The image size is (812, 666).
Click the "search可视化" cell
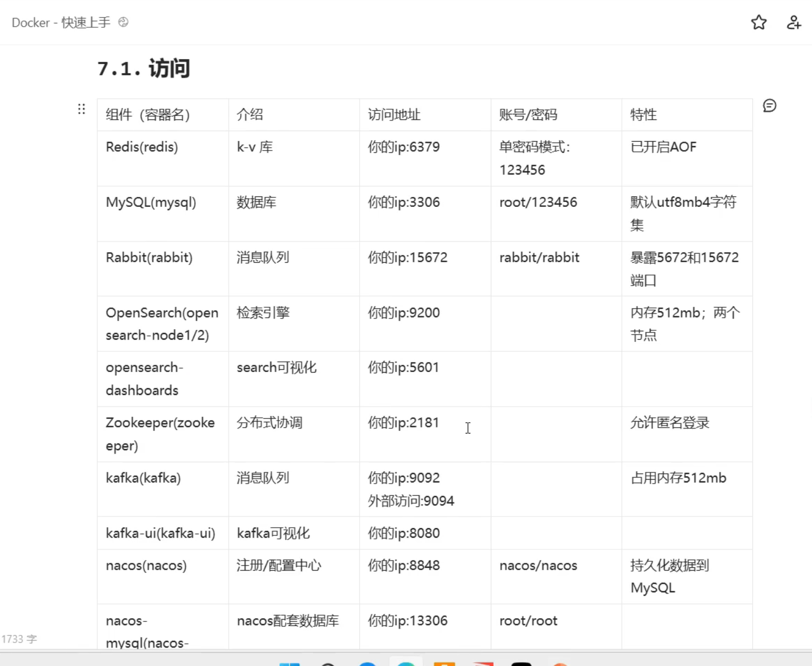(x=294, y=379)
